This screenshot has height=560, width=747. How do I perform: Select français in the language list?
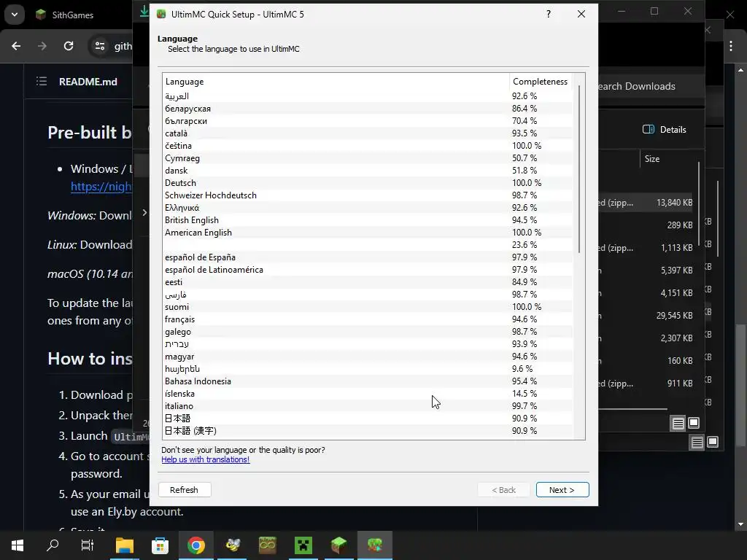click(x=368, y=319)
